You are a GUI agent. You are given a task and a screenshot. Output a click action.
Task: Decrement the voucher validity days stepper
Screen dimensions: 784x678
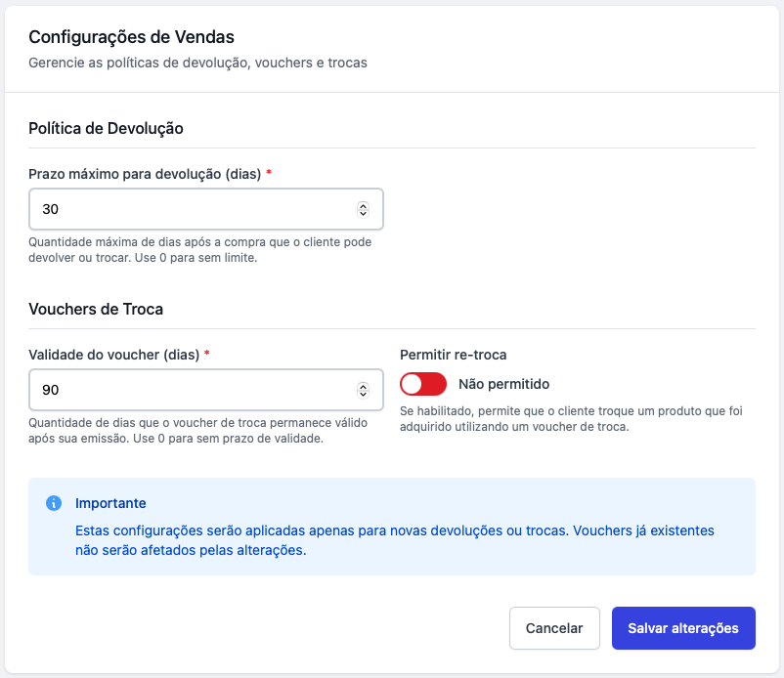point(363,394)
